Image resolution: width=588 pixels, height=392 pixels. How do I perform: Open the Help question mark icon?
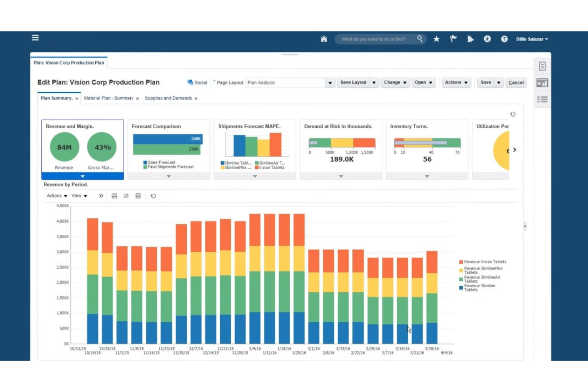504,39
